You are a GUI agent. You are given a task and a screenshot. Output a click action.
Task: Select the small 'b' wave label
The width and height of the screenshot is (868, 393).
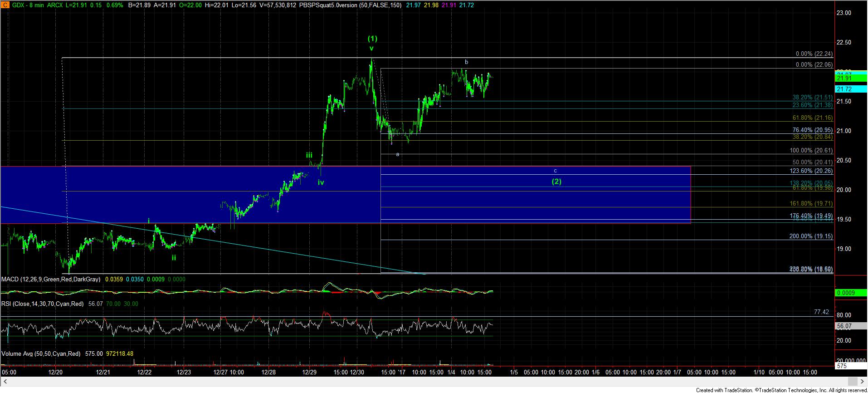[466, 62]
